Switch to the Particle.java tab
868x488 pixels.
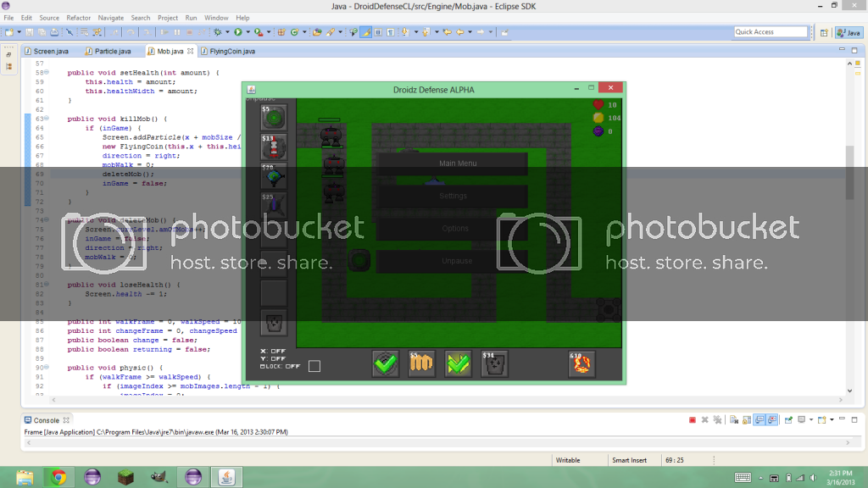(x=108, y=51)
